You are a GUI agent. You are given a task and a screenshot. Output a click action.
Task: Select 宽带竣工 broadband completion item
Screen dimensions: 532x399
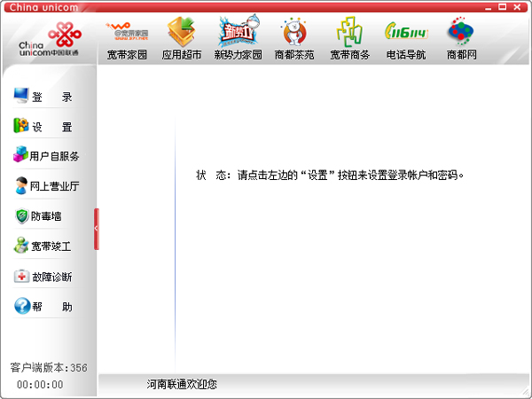(x=49, y=246)
